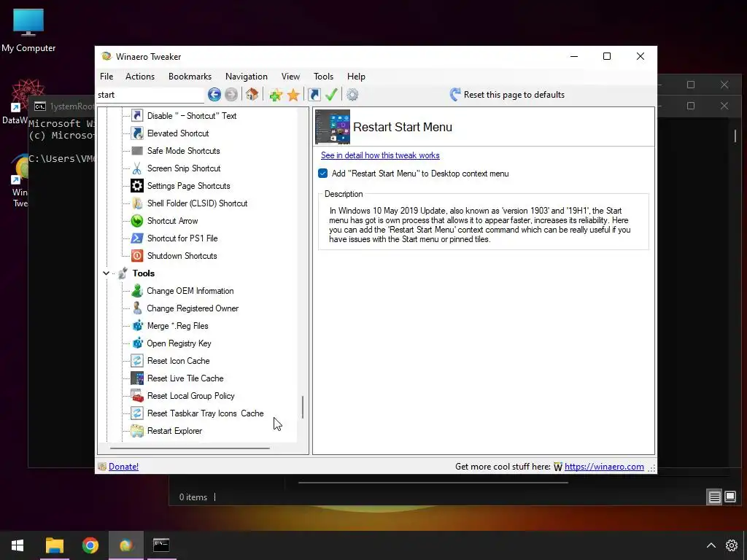
Task: Click the green Shortcut Arrow icon
Action: (x=137, y=221)
